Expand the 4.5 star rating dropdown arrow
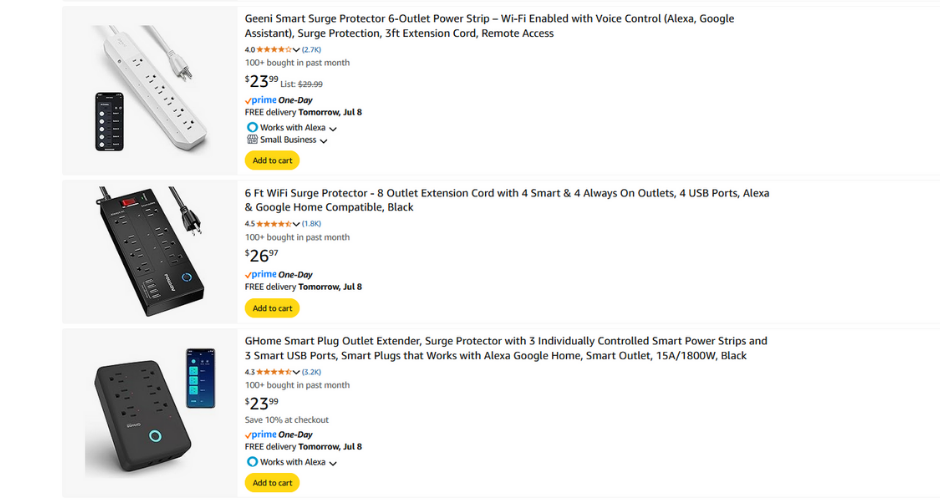 [x=296, y=224]
